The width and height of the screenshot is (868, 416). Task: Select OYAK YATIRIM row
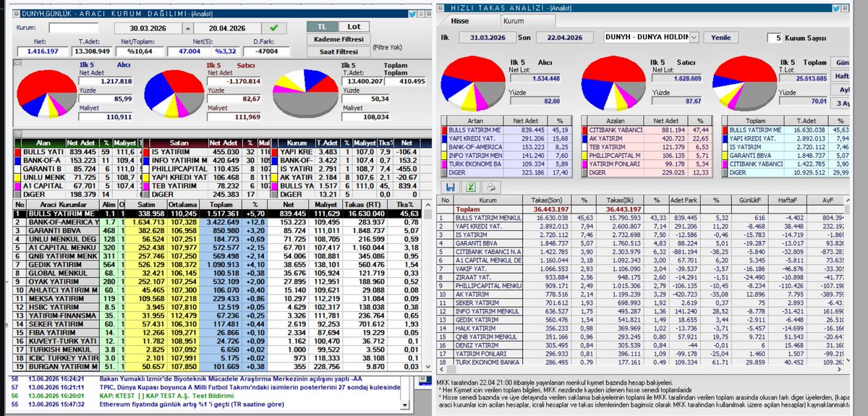click(216, 281)
